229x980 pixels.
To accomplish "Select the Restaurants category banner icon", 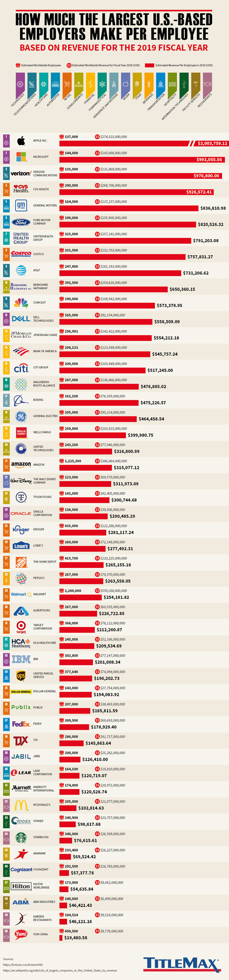I will 207,84.
